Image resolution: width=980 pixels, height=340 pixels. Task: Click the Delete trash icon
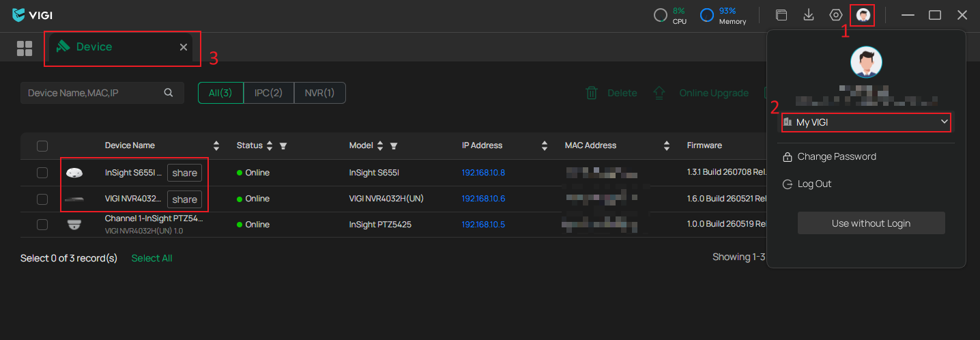pos(592,93)
